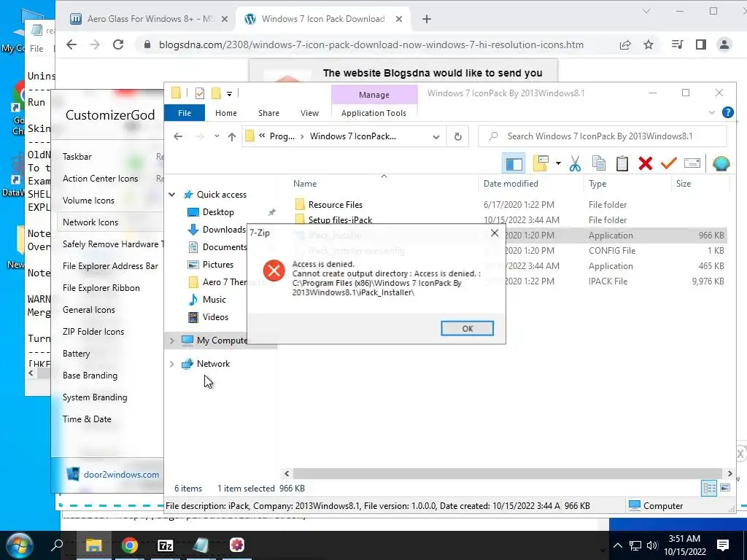The image size is (747, 560).
Task: Select Pictures in the navigation pane
Action: pyautogui.click(x=217, y=264)
